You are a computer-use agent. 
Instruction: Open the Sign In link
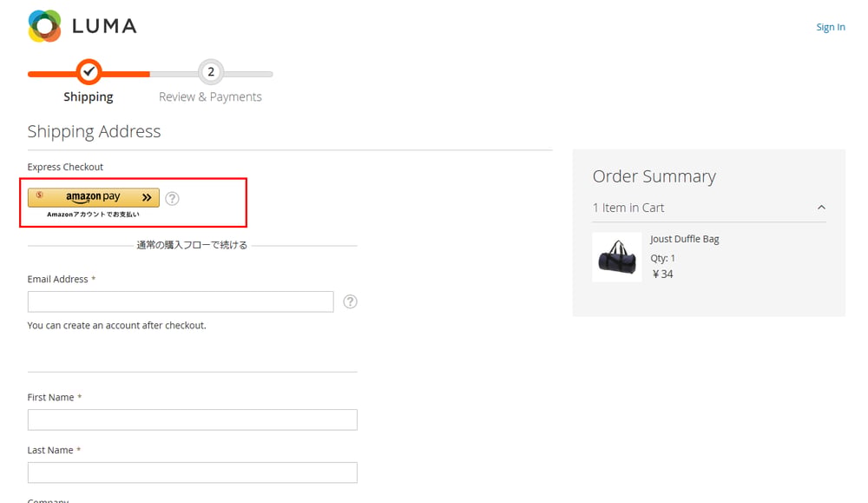831,27
